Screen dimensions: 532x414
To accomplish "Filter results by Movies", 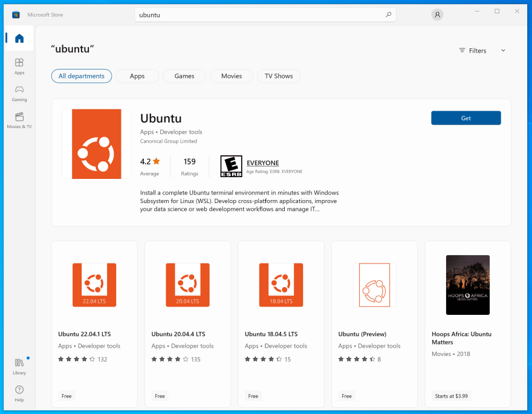I will pos(232,76).
